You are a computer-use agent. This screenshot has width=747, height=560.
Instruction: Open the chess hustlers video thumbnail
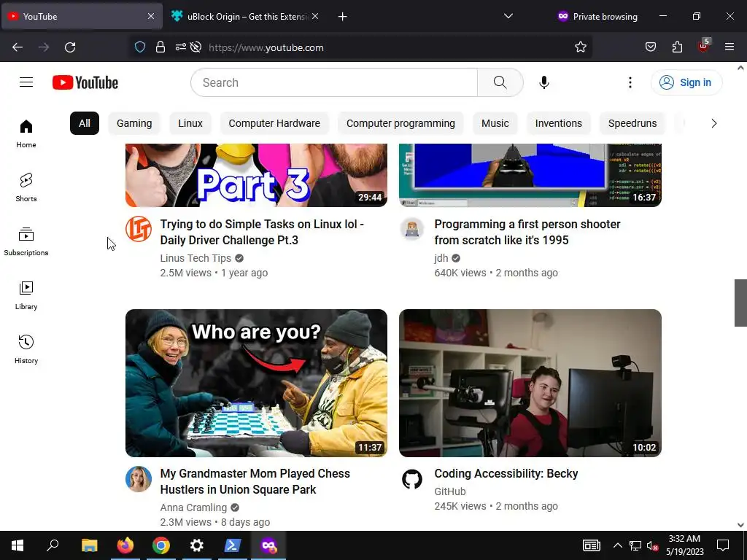pyautogui.click(x=256, y=383)
